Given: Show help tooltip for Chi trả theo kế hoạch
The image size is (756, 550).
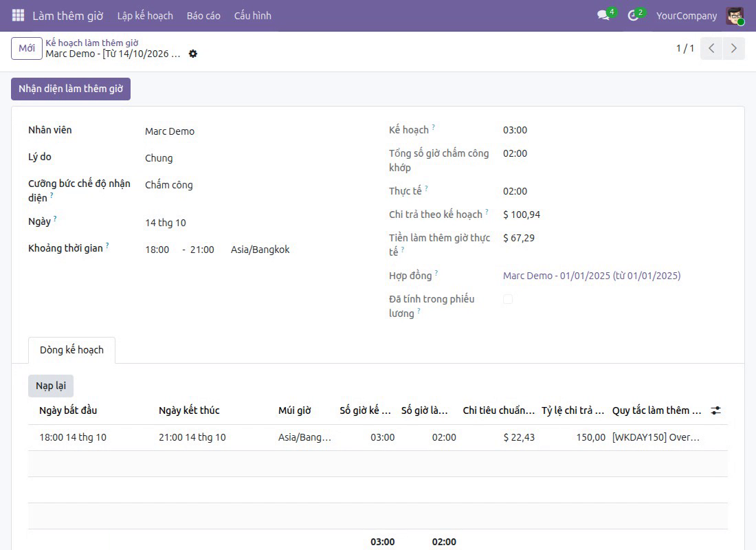Looking at the screenshot, I should coord(487,212).
